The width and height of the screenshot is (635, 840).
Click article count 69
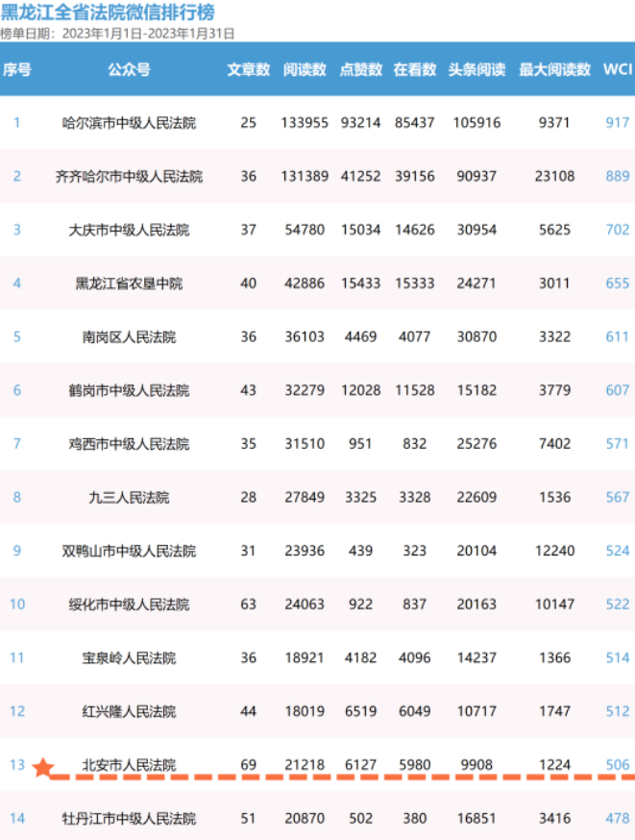(x=249, y=765)
